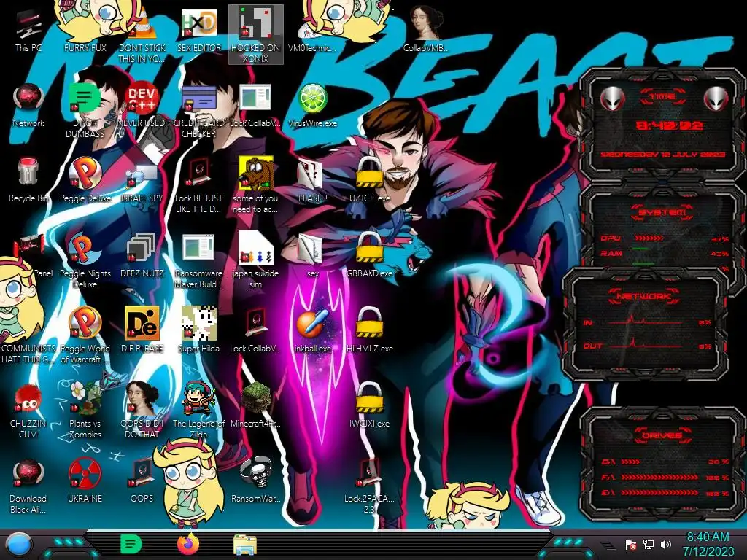Launch Firefox from the taskbar

coord(188,544)
